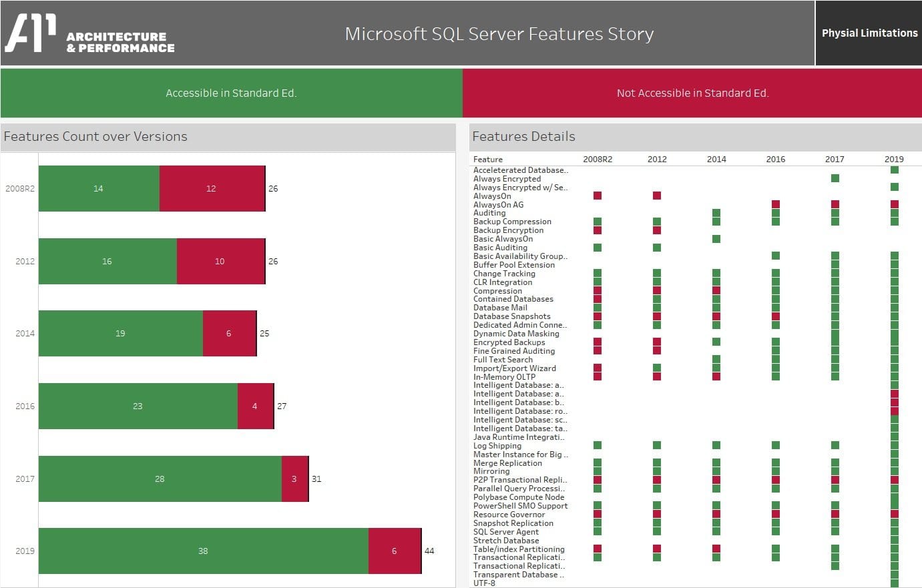The image size is (922, 588).
Task: Click the red 3 bar segment for 2017
Action: pyautogui.click(x=295, y=479)
